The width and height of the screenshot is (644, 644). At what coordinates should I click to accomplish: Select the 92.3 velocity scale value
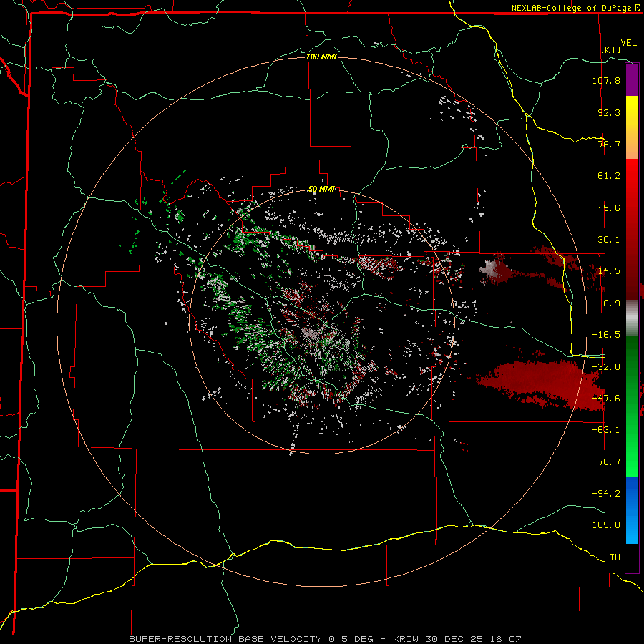[609, 112]
